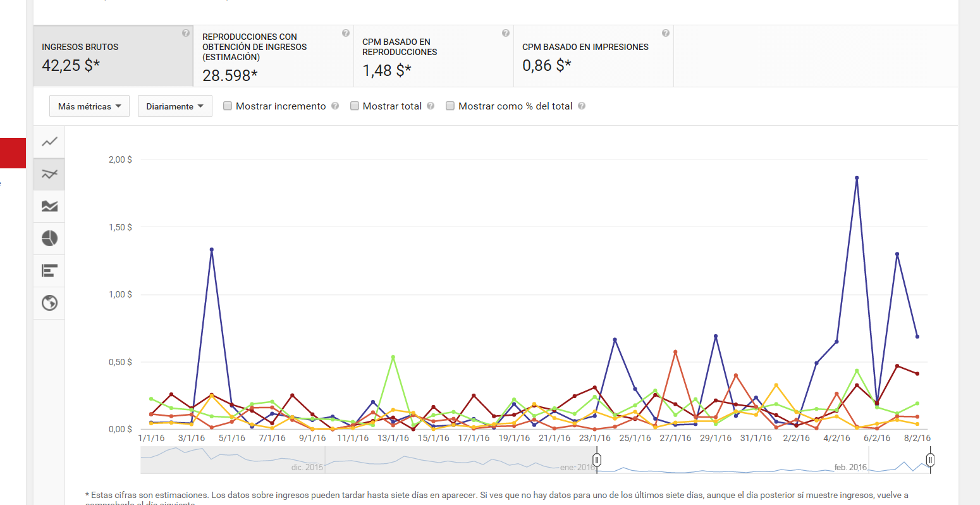Open the world map view icon
Screen dimensions: 980x505
pos(49,303)
